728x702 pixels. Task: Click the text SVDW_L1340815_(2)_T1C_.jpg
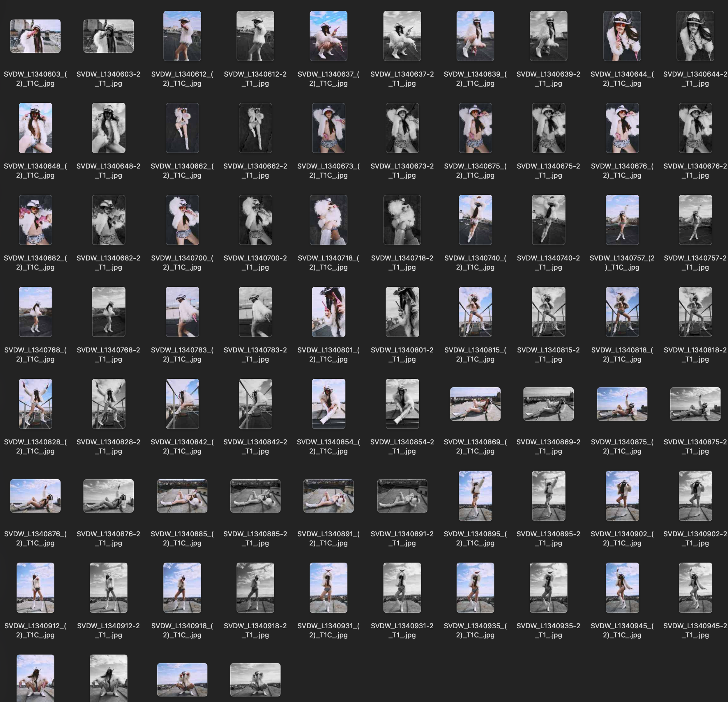click(475, 354)
